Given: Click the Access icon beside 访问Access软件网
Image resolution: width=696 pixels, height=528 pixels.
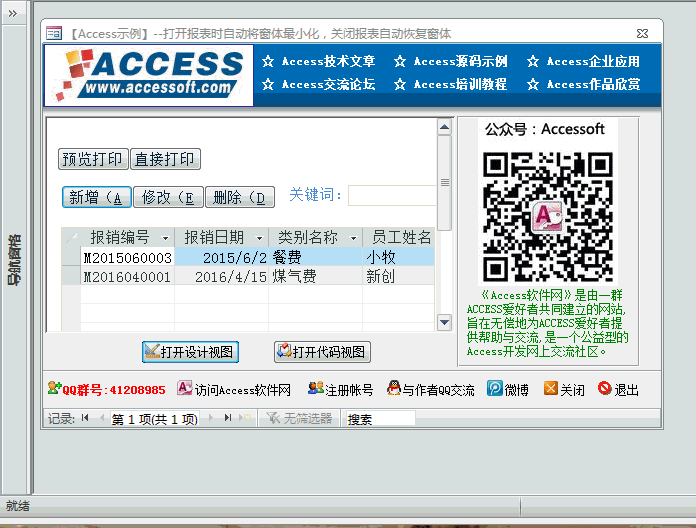Looking at the screenshot, I should [x=184, y=388].
